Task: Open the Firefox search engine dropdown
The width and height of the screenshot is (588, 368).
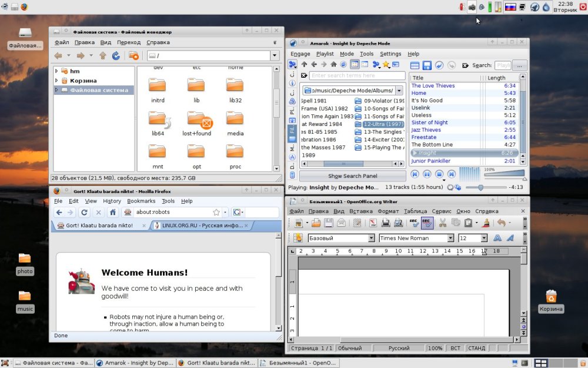Action: (238, 212)
